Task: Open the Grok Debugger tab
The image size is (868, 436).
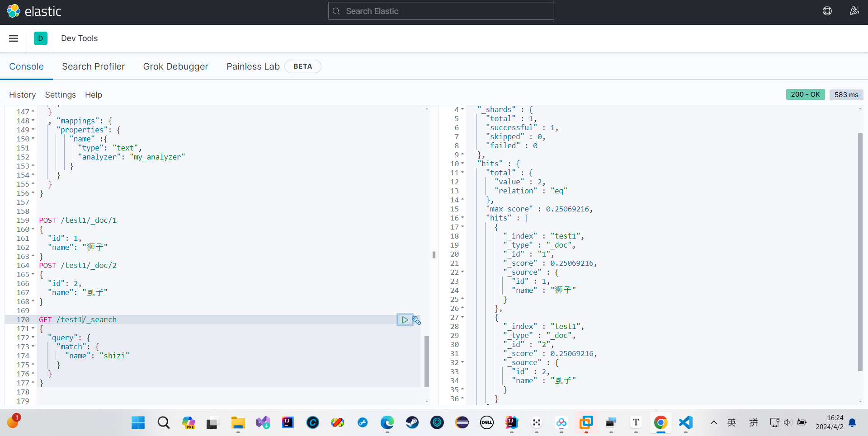Action: (x=175, y=66)
